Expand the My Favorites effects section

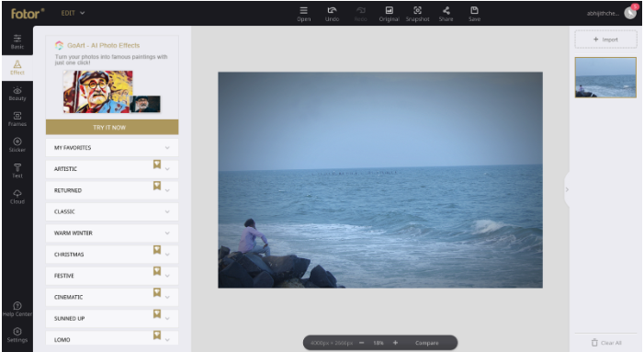point(112,147)
